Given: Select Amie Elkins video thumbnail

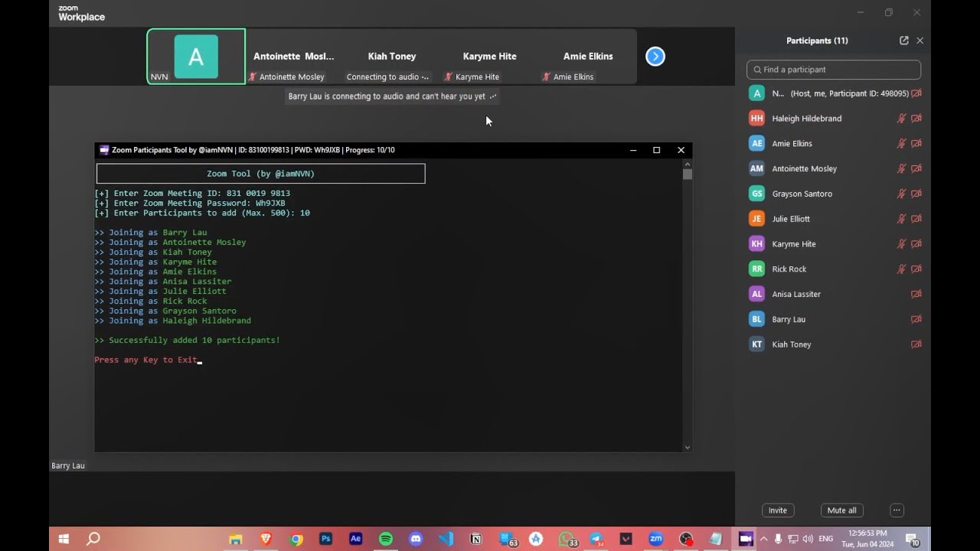Looking at the screenshot, I should [x=588, y=57].
